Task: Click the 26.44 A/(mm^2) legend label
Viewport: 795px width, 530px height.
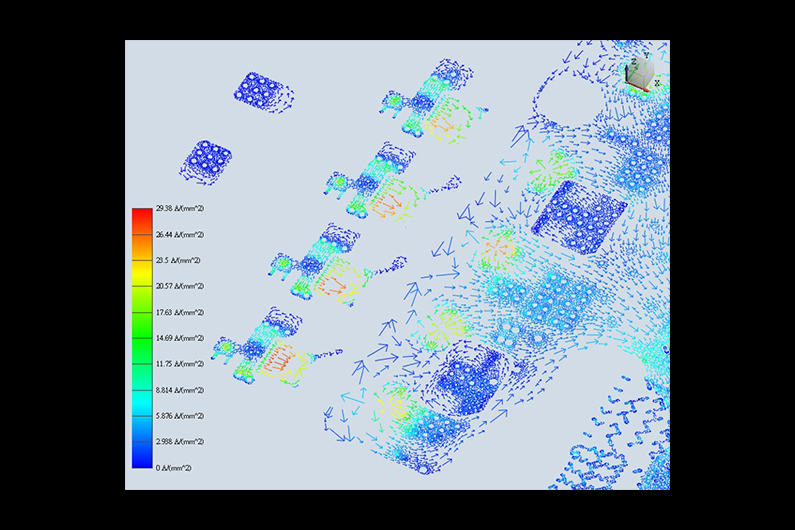Action: [180, 235]
